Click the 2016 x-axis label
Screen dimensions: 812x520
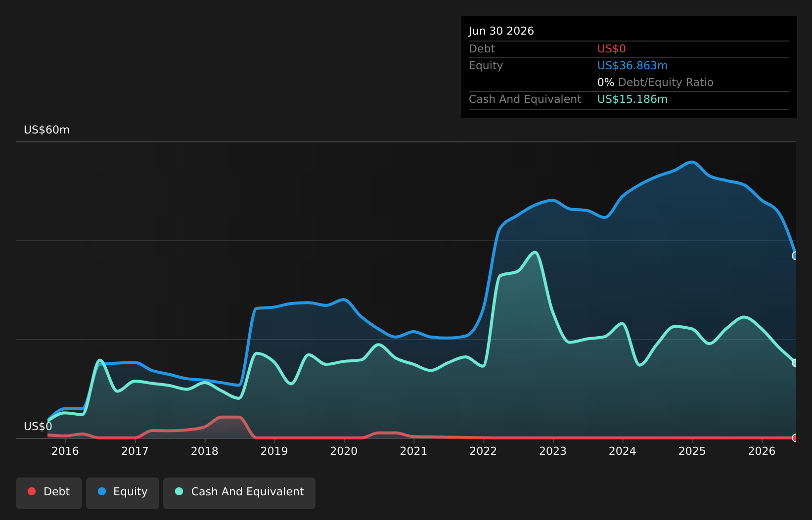(65, 451)
